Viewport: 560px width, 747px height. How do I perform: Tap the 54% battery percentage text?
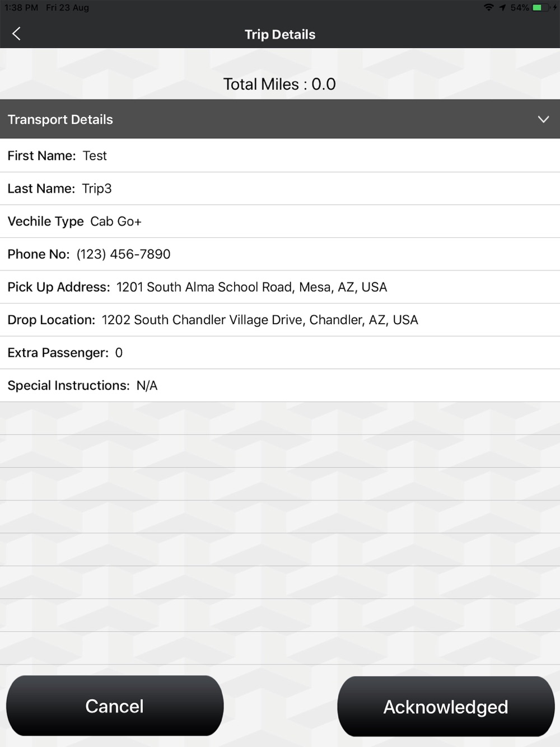pos(520,7)
